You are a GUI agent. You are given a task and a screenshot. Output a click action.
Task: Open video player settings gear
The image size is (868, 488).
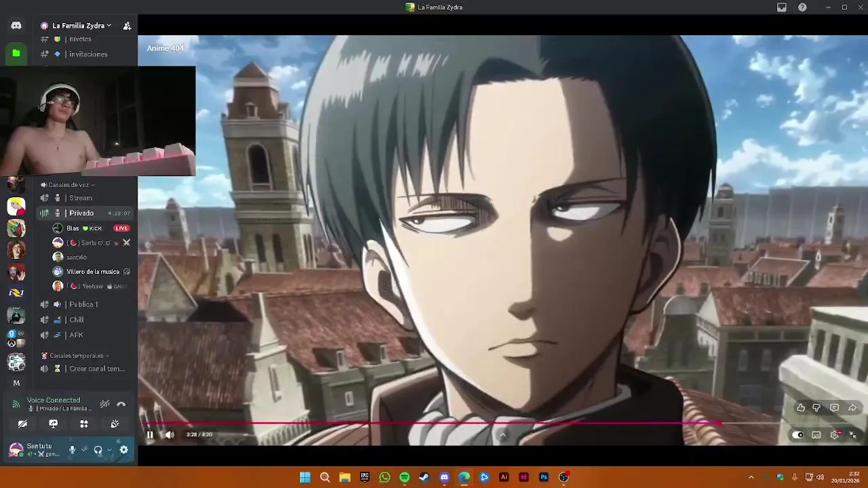coord(835,435)
